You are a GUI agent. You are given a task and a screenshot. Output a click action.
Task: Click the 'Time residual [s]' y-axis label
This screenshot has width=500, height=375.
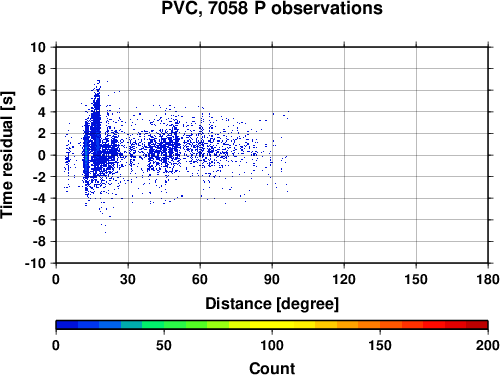click(x=7, y=155)
